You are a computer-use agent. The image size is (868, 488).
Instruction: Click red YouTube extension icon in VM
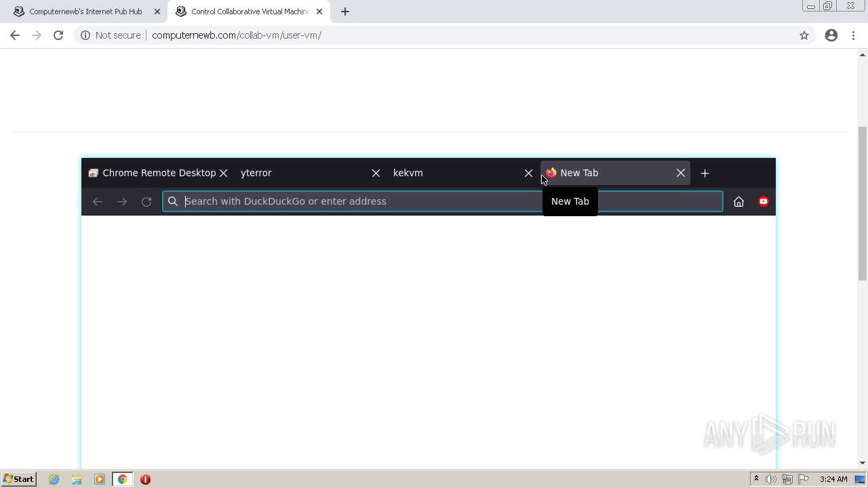tap(764, 201)
